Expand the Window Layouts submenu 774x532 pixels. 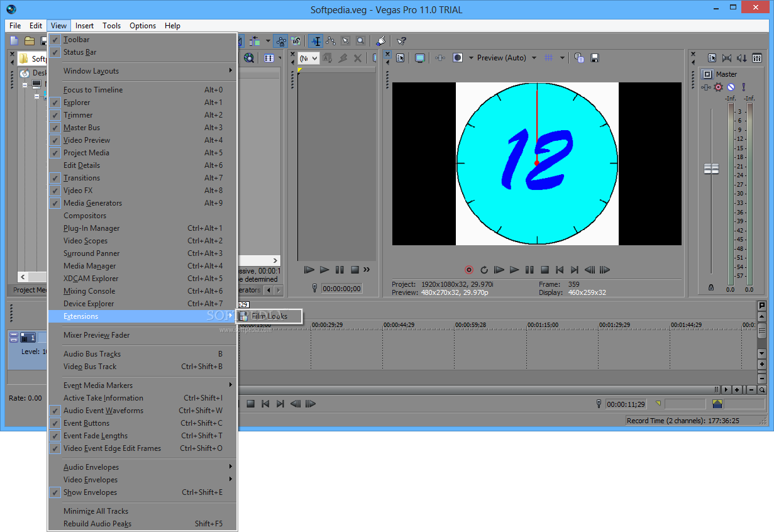(143, 71)
